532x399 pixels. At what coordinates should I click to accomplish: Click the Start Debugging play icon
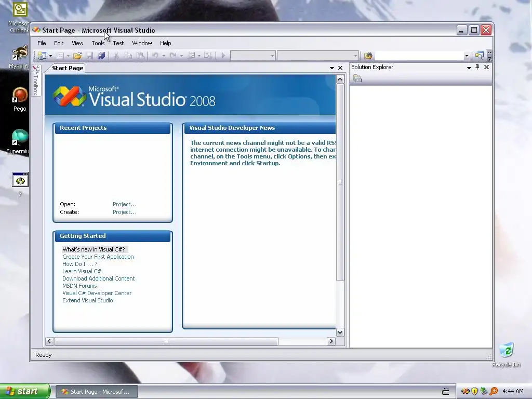point(223,56)
